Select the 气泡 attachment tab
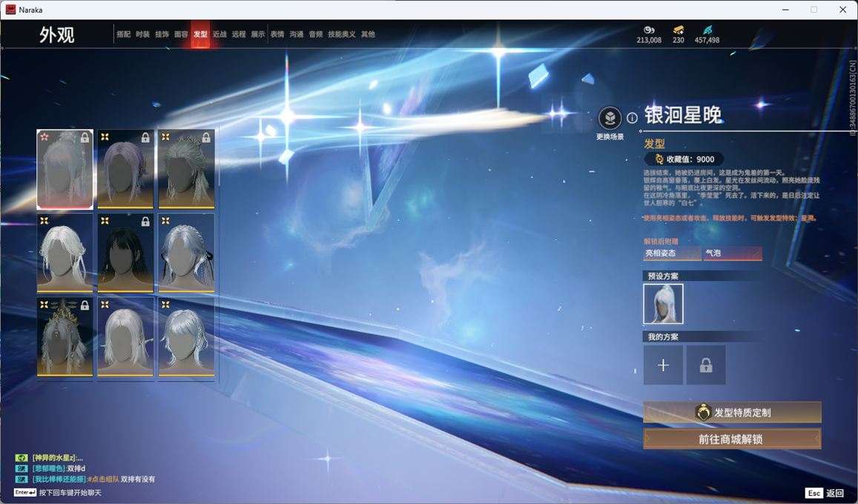The image size is (858, 504). coord(733,253)
